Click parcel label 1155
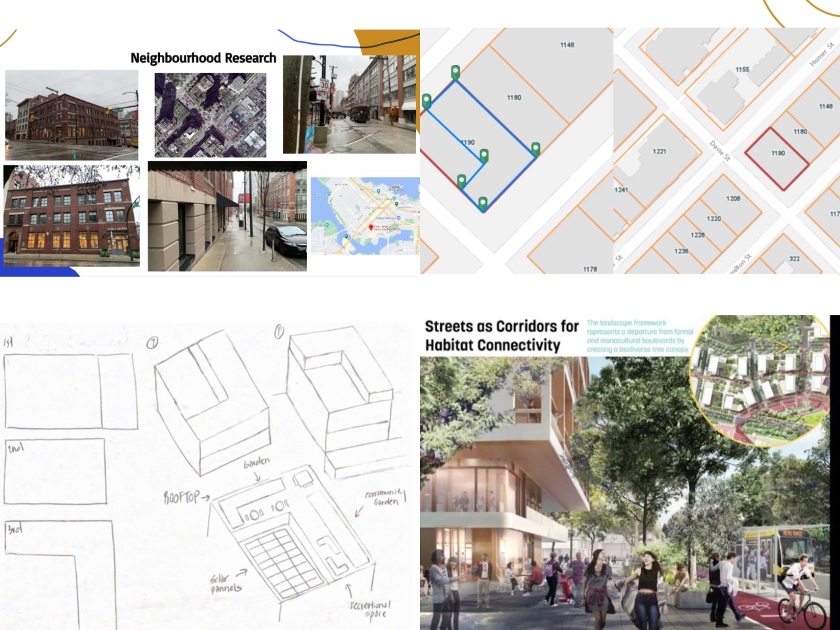840x630 pixels. 742,69
